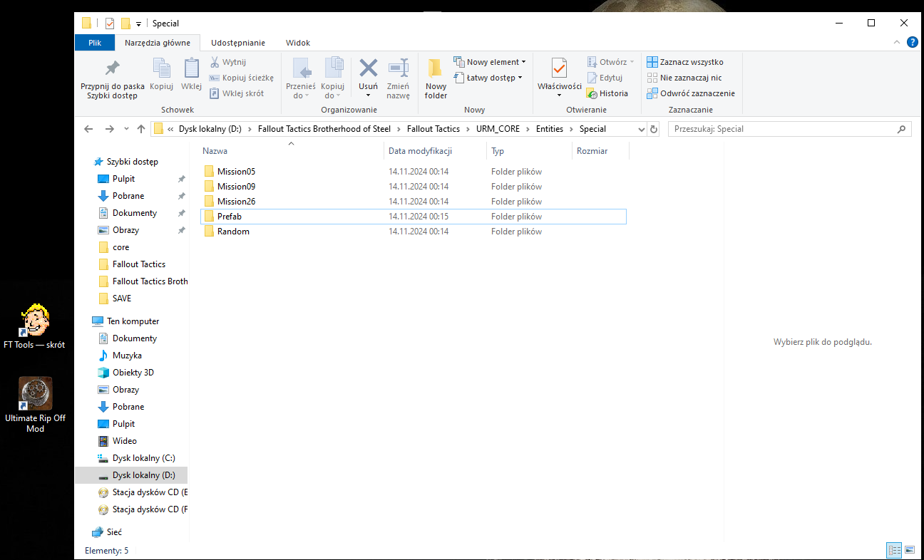Open Historia file history
Screen dimensions: 924x560
tap(607, 93)
